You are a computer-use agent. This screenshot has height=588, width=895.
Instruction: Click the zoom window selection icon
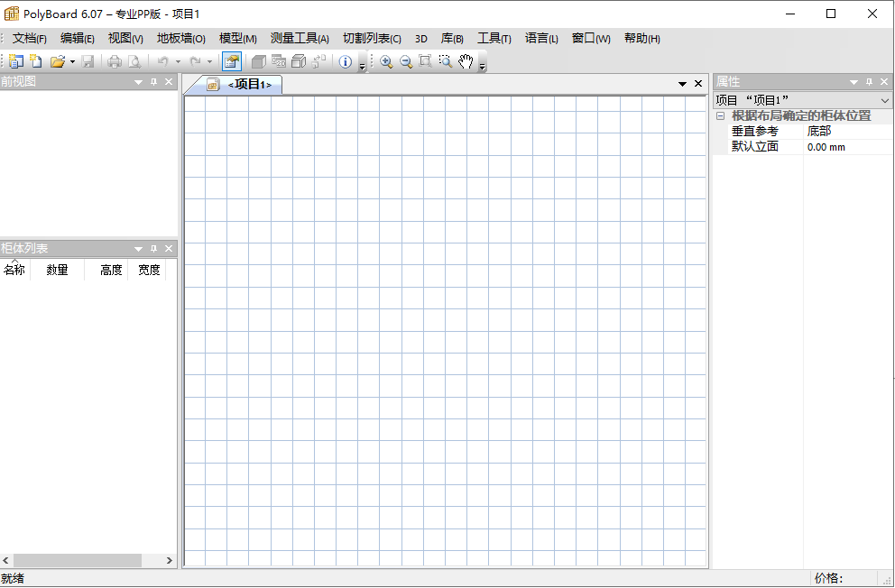pos(445,61)
